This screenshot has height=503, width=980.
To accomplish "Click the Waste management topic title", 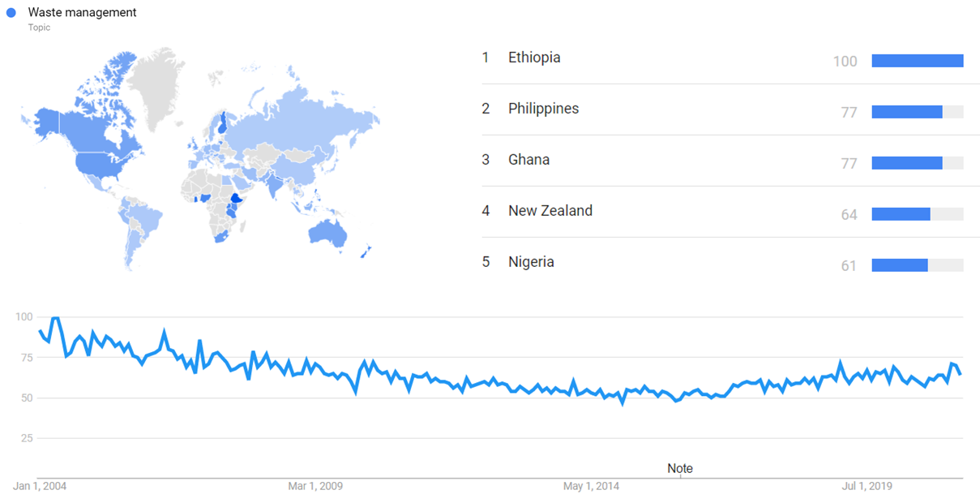I will [82, 13].
